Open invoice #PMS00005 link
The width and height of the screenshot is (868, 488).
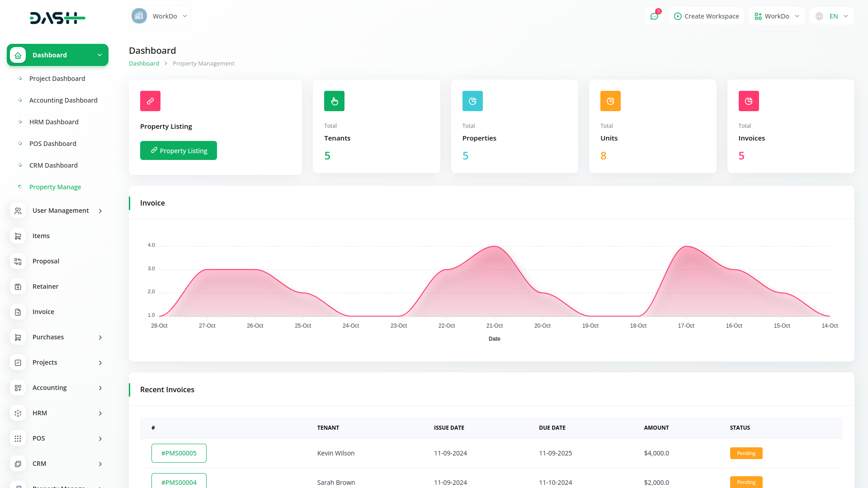pyautogui.click(x=179, y=453)
